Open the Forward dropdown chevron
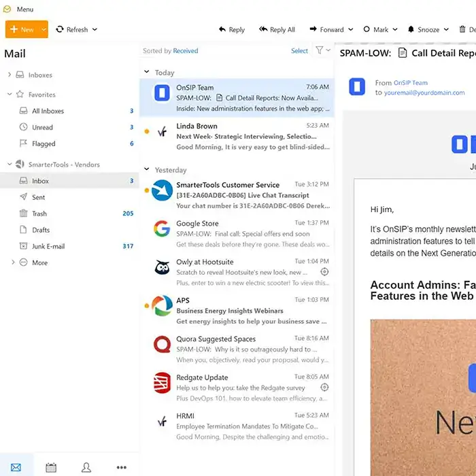The width and height of the screenshot is (476, 476). [x=351, y=29]
